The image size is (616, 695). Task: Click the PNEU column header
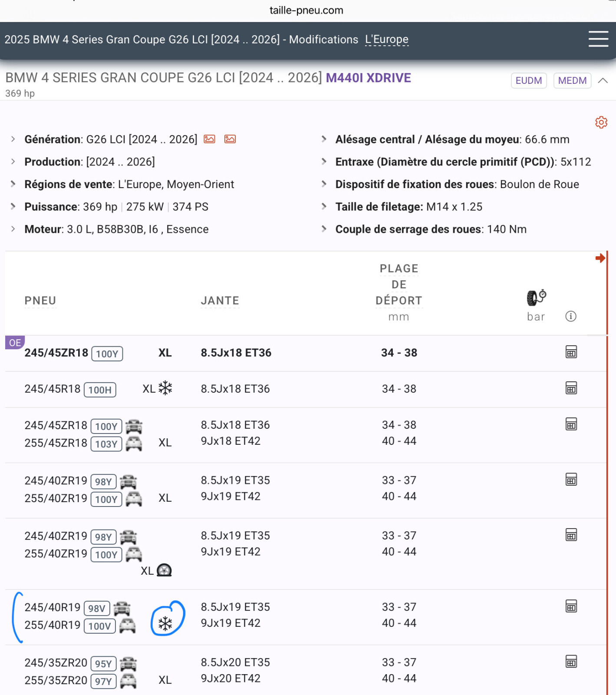pos(40,301)
